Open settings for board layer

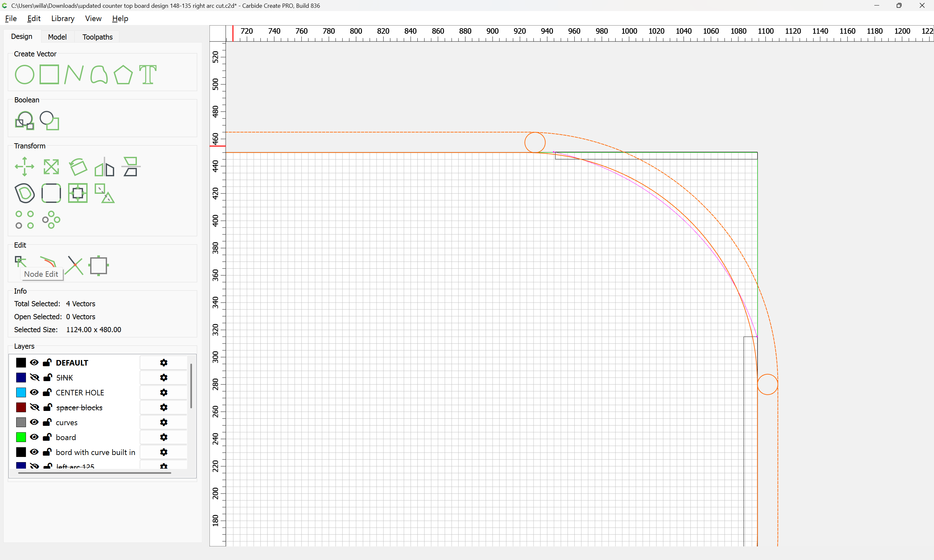[163, 437]
